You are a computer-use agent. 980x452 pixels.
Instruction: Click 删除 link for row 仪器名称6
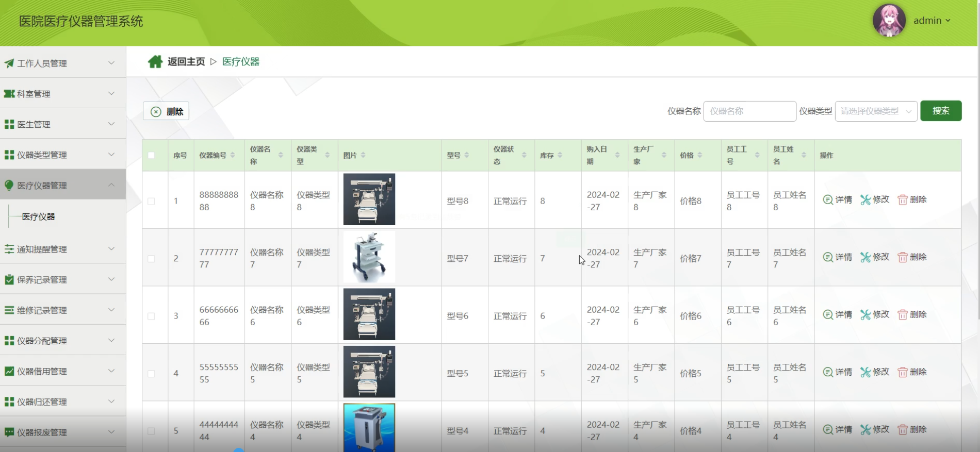pos(918,314)
